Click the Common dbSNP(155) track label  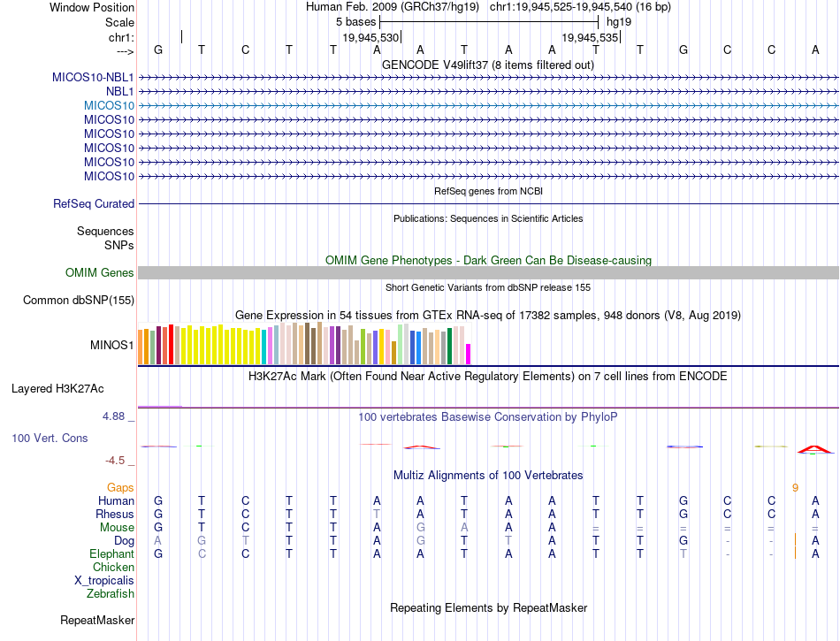tap(78, 300)
